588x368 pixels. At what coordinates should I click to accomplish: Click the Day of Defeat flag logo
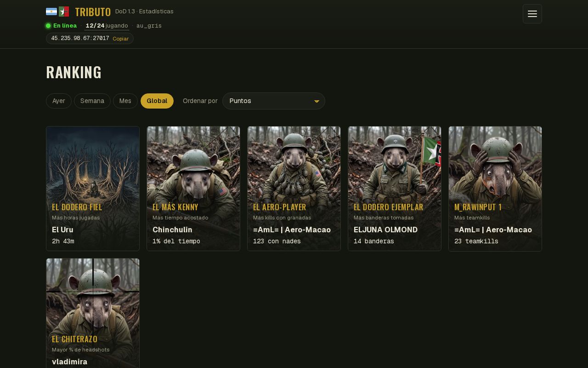pyautogui.click(x=64, y=11)
